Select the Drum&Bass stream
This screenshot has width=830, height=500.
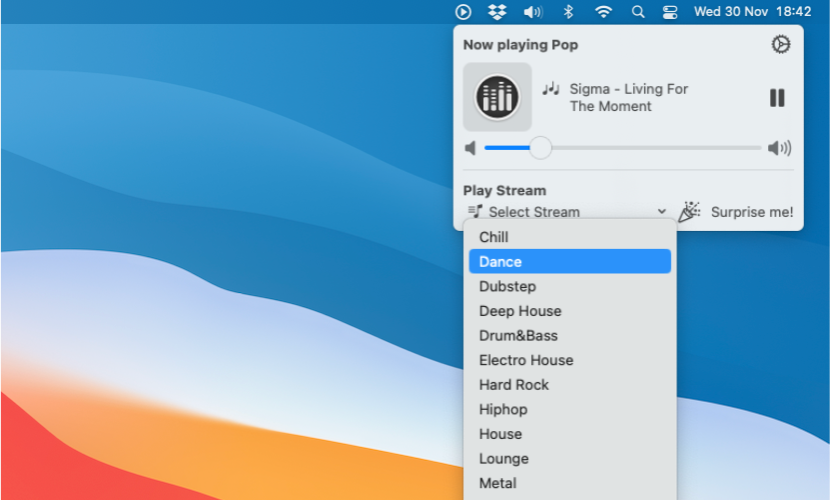(x=570, y=335)
